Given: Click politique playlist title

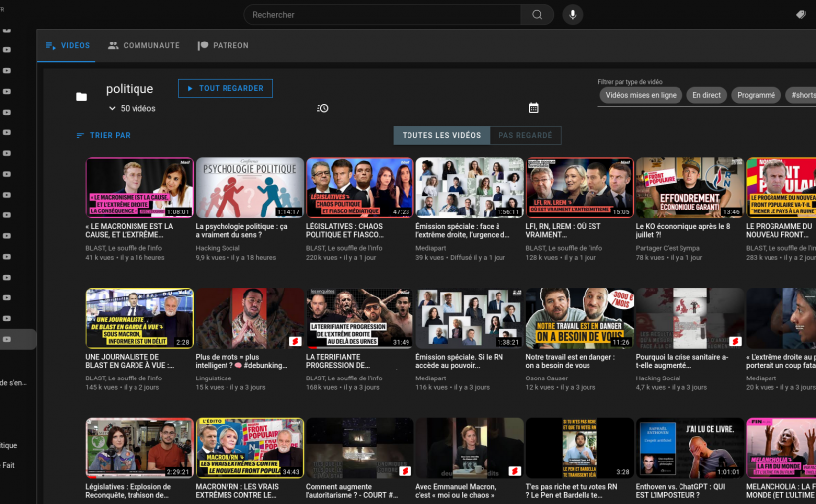Looking at the screenshot, I should pos(130,89).
